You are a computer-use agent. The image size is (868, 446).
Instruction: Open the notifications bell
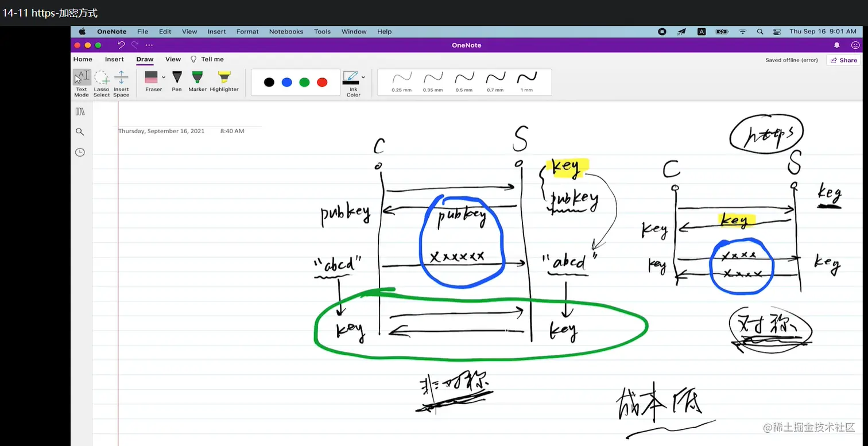pyautogui.click(x=836, y=45)
